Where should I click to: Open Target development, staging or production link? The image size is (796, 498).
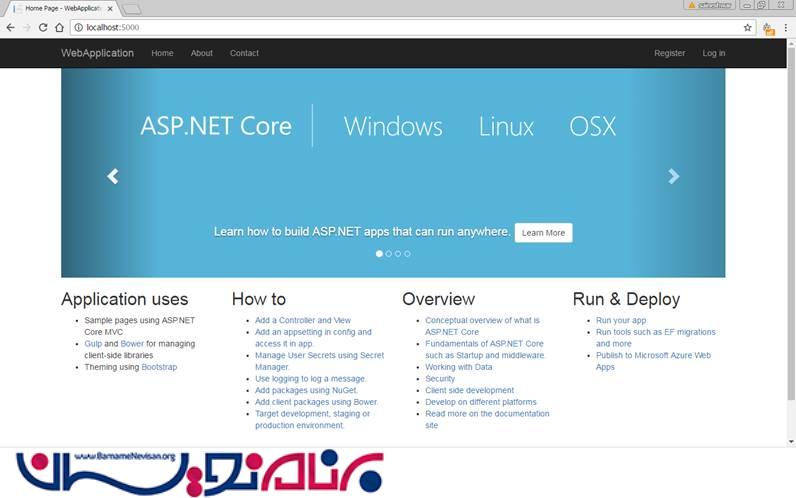tap(312, 419)
